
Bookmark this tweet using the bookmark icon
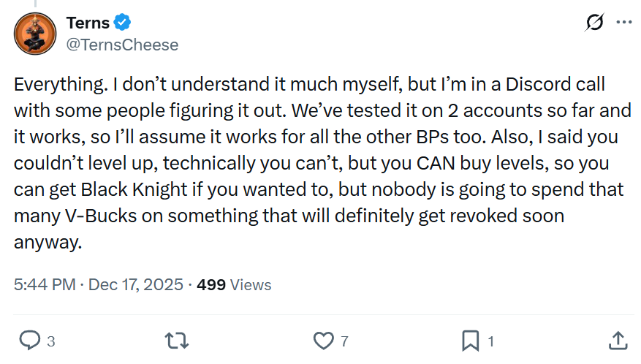click(470, 340)
